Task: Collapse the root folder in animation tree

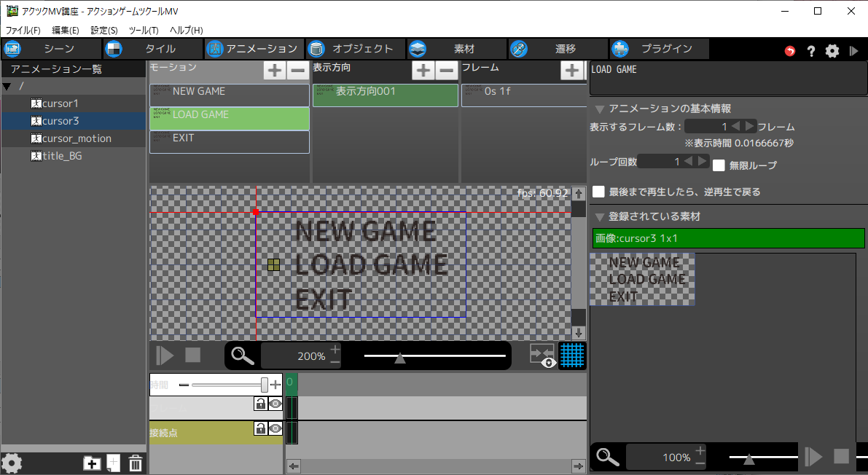Action: [x=7, y=87]
